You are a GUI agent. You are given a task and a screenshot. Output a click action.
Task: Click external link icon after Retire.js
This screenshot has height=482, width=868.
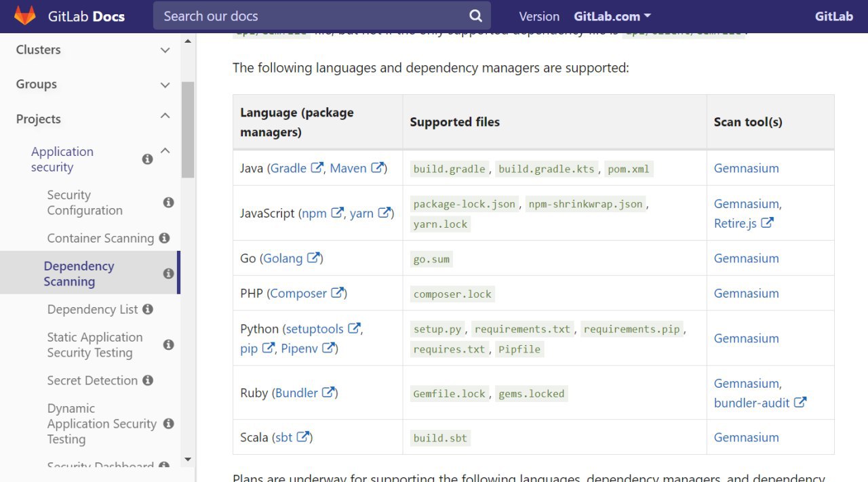(767, 222)
